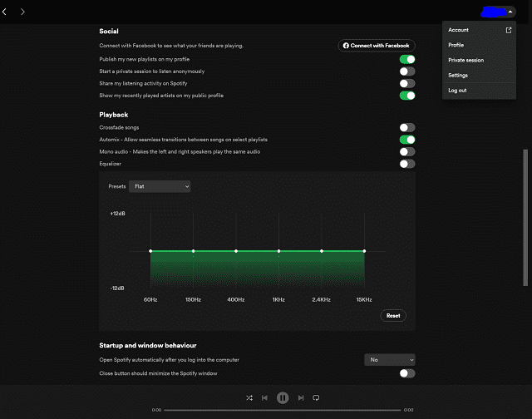Click the 2.4KHz frequency label
The width and height of the screenshot is (532, 419).
pyautogui.click(x=322, y=299)
